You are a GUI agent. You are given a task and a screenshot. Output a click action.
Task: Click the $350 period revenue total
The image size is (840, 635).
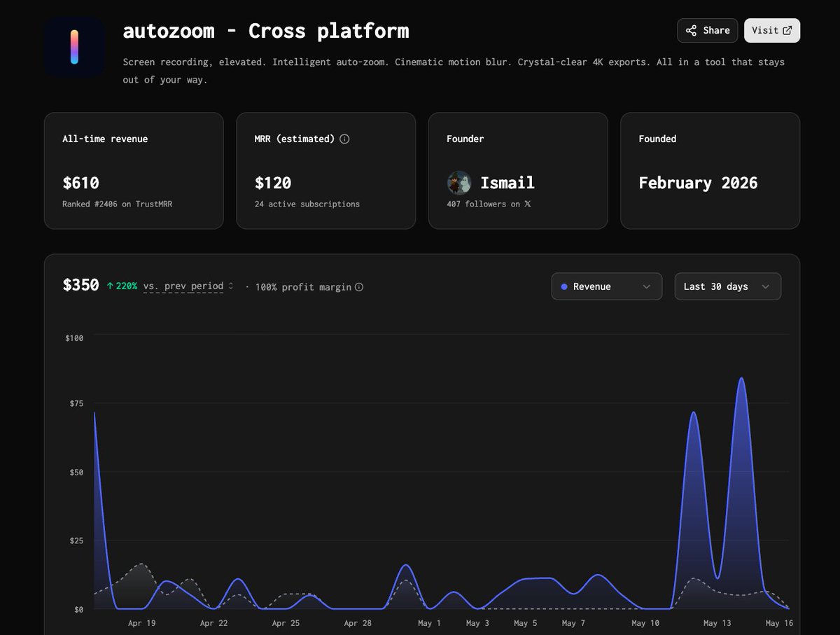click(x=80, y=286)
